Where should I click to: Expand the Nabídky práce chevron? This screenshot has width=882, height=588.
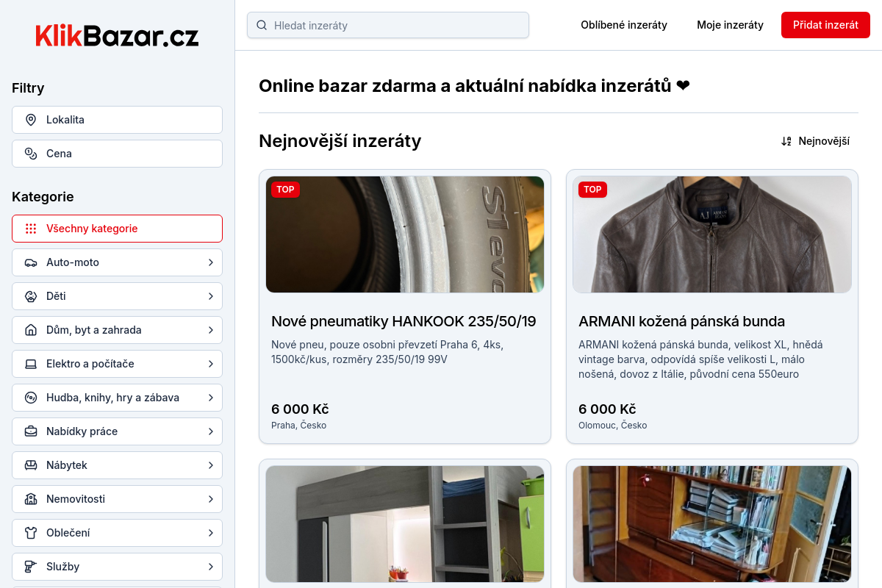tap(210, 431)
